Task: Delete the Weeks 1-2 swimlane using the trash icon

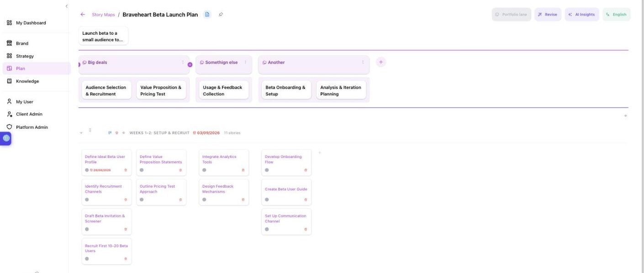Action: 117,133
